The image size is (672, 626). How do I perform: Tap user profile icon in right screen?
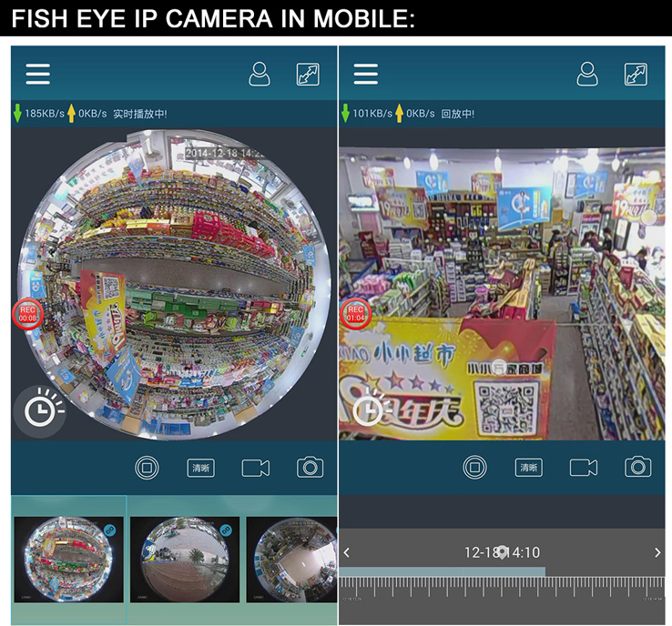[587, 75]
